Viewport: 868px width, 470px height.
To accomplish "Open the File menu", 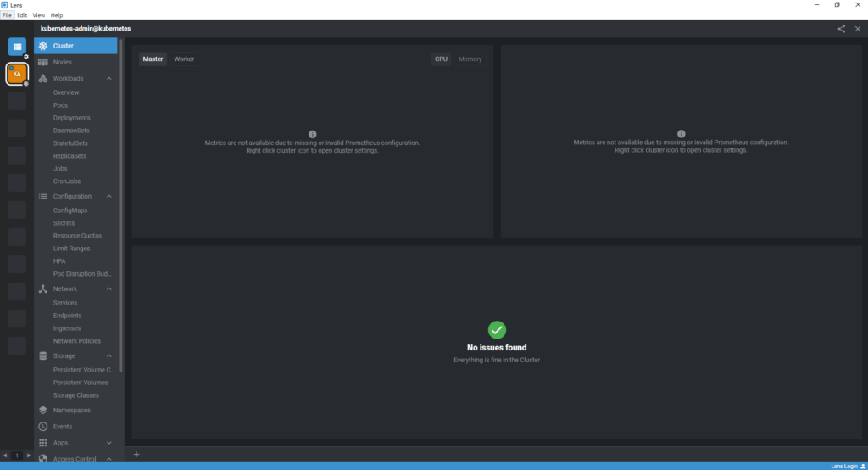I will coord(7,15).
